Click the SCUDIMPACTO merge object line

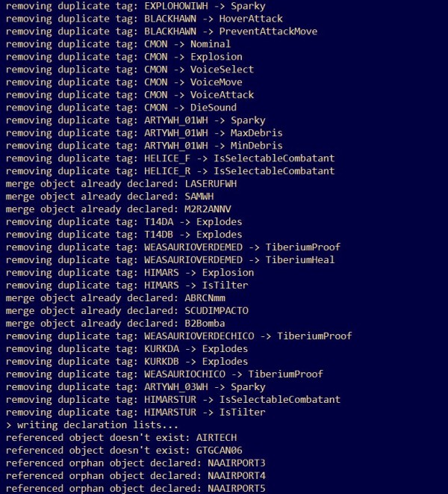point(127,311)
